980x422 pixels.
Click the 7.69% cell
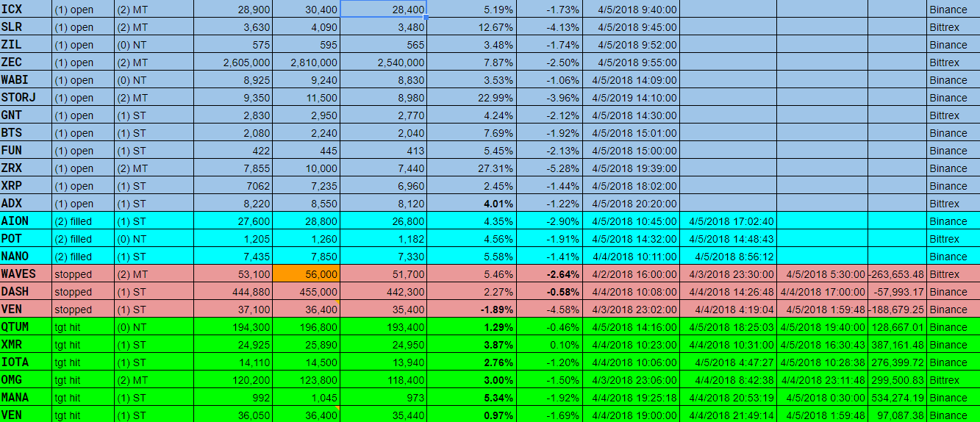471,133
